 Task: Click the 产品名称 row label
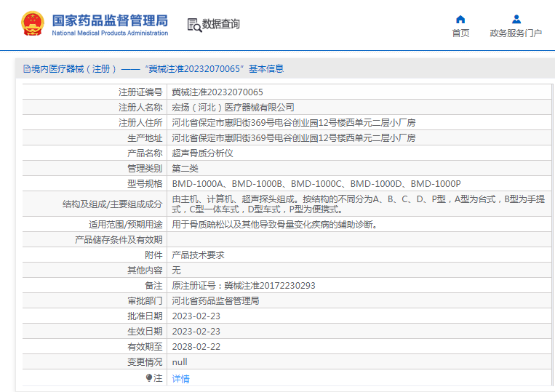tap(145, 153)
